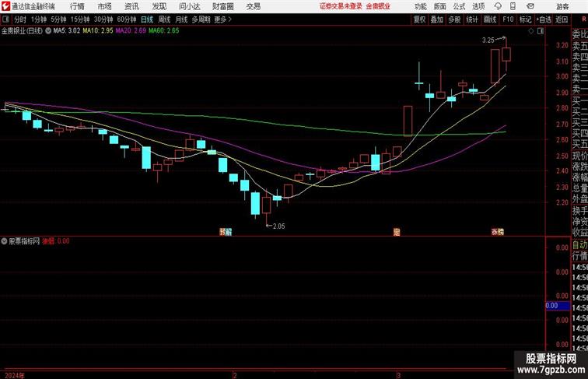Select the 周线 weekly chart tab

pyautogui.click(x=164, y=19)
